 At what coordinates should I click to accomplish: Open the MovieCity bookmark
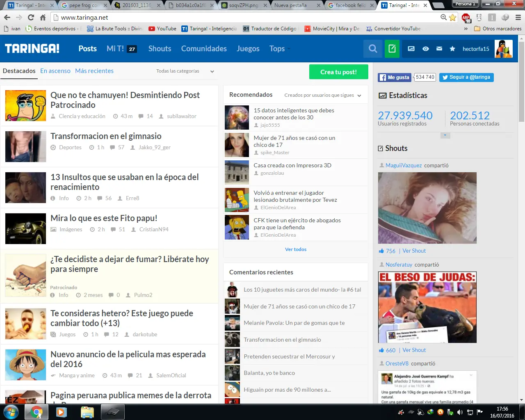tap(332, 29)
